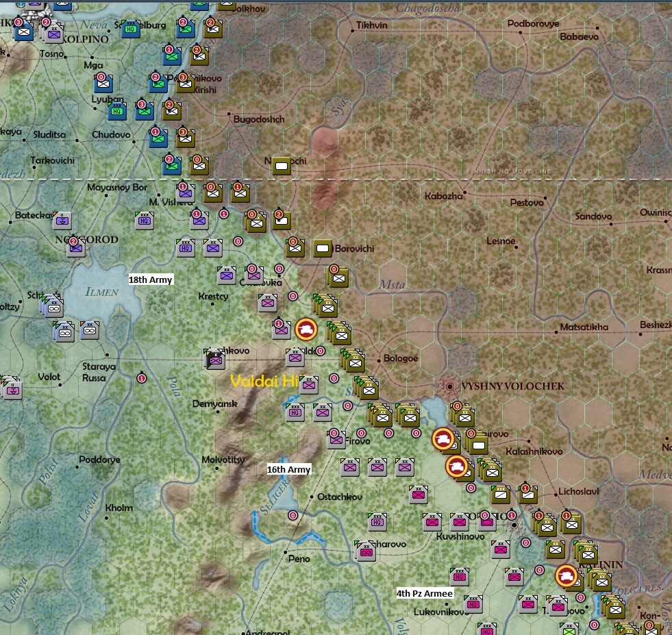This screenshot has height=635, width=672.
Task: Click the Sandovo town label
Action: coord(593,216)
